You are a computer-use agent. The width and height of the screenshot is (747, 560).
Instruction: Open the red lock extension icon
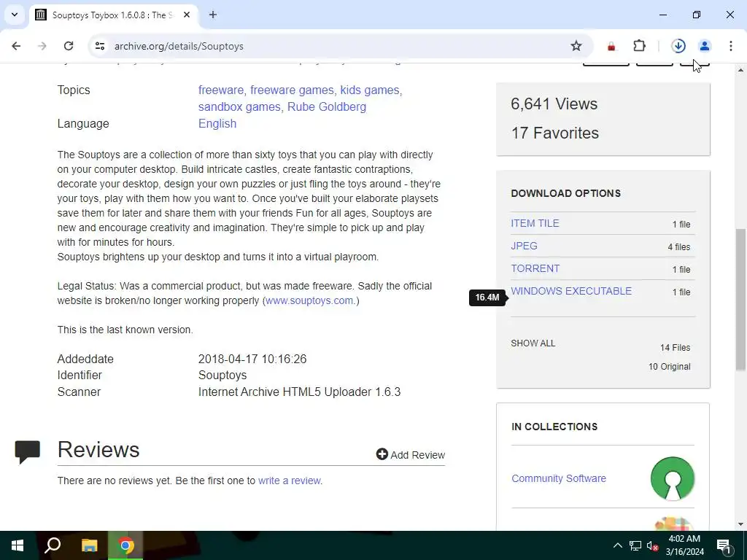611,46
